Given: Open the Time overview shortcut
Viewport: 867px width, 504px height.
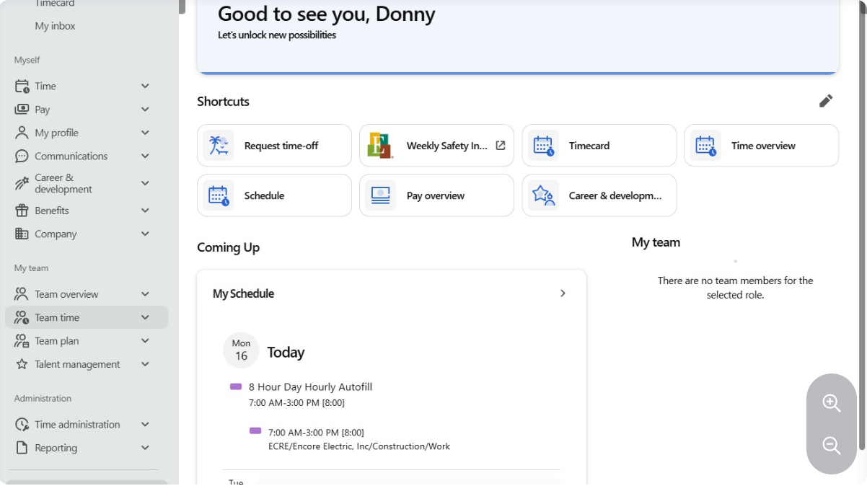Looking at the screenshot, I should (x=762, y=146).
